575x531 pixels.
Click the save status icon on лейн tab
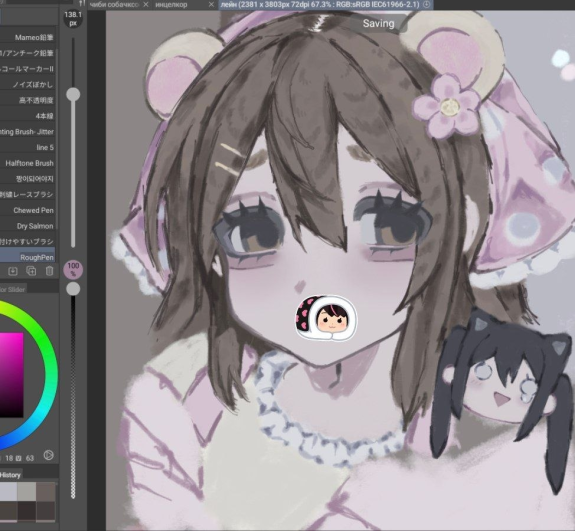point(426,4)
